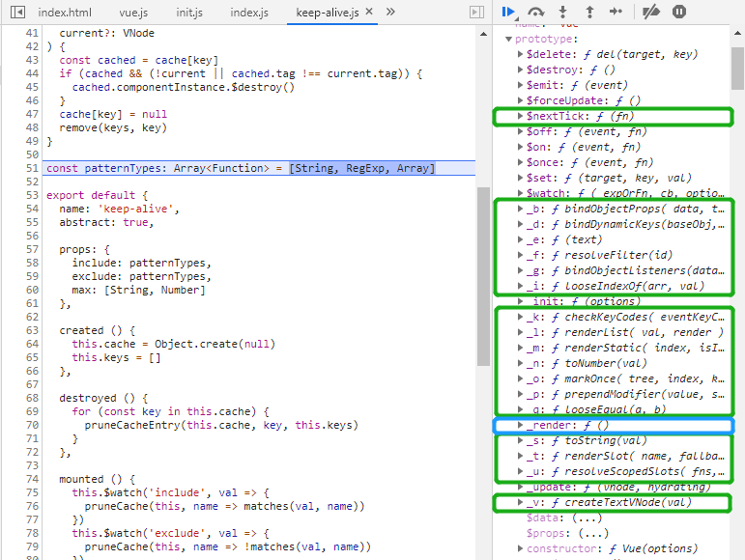745x560 pixels.
Task: Expand the $emit property
Action: (520, 85)
